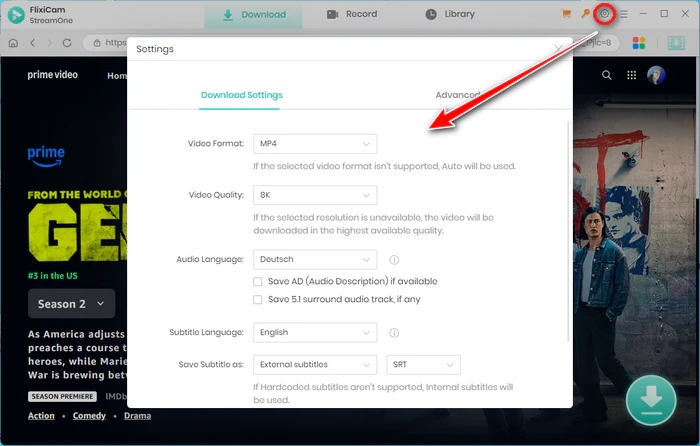Open the Record tab
This screenshot has height=446, width=700.
click(352, 15)
